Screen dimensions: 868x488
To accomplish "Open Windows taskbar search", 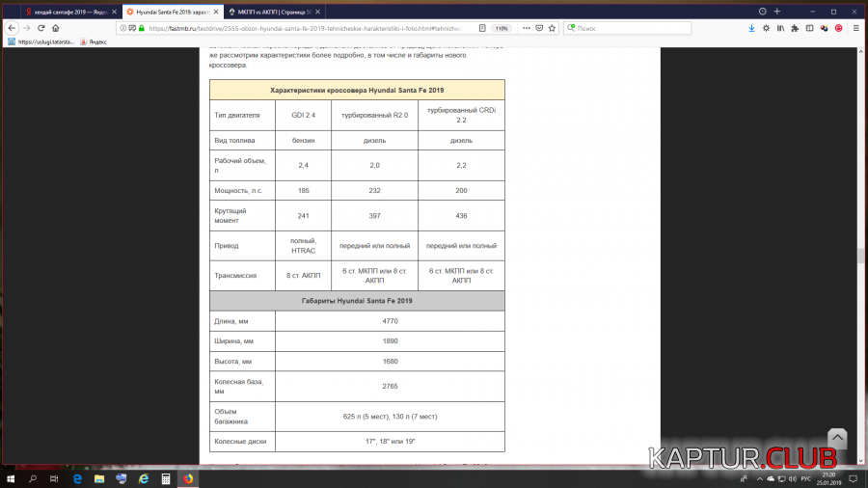I will (x=33, y=478).
